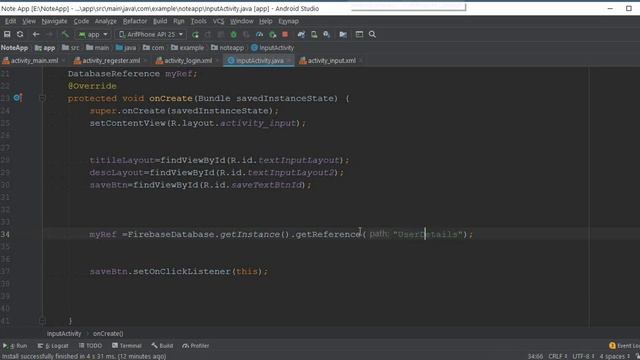Click the saveBtn.setOnClickListener code line

[179, 271]
